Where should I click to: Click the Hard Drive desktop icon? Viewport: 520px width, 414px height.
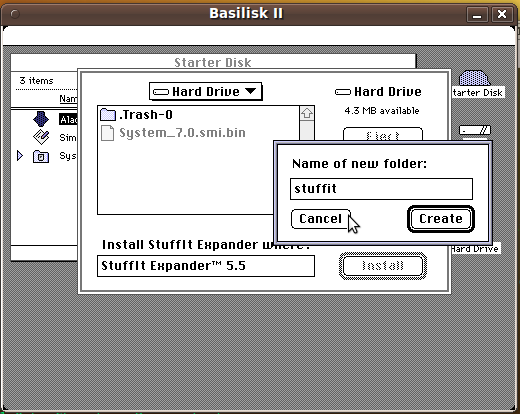(x=475, y=130)
